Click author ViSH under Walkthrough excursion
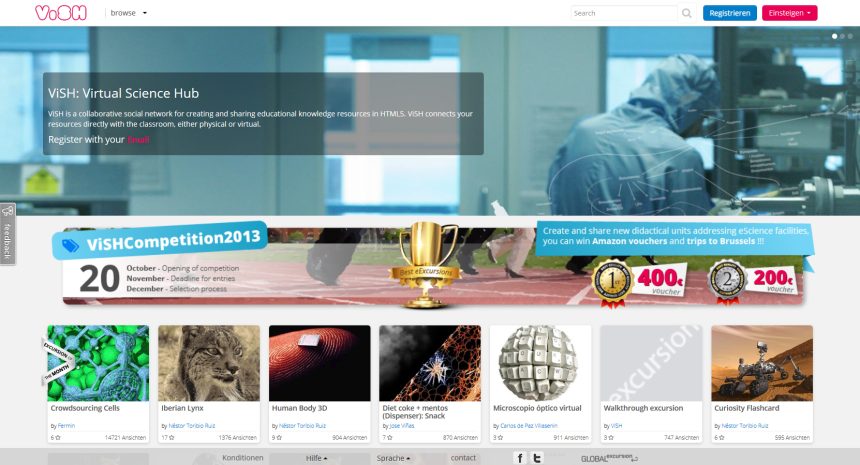The height and width of the screenshot is (465, 860). pyautogui.click(x=616, y=426)
